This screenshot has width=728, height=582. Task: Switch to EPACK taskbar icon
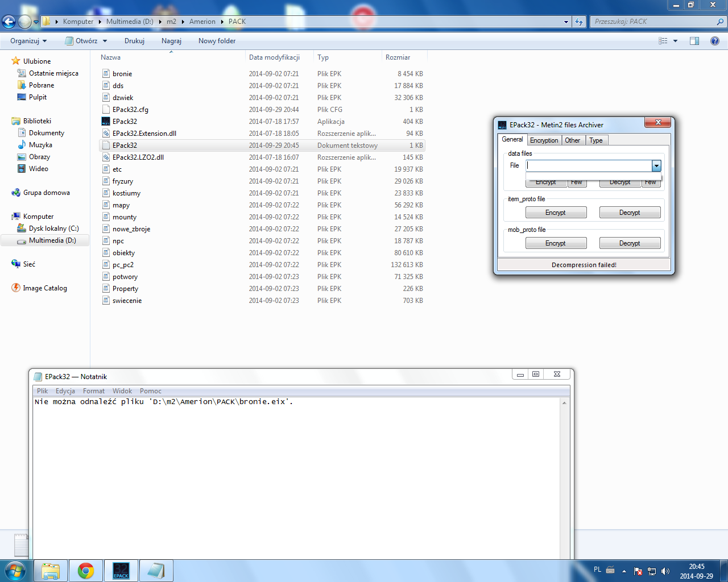pyautogui.click(x=121, y=571)
